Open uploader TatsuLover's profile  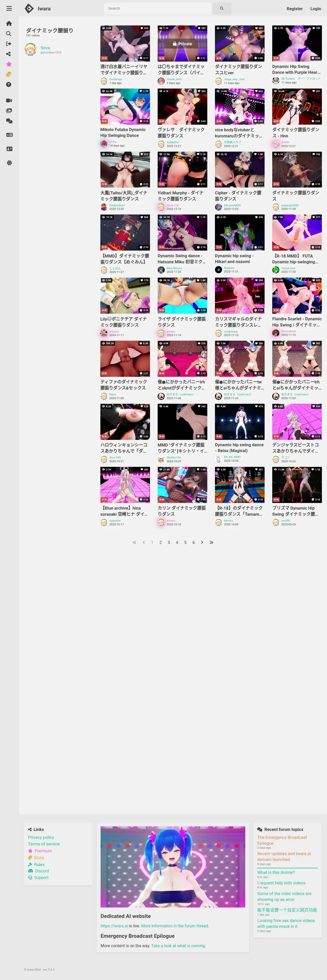[288, 268]
